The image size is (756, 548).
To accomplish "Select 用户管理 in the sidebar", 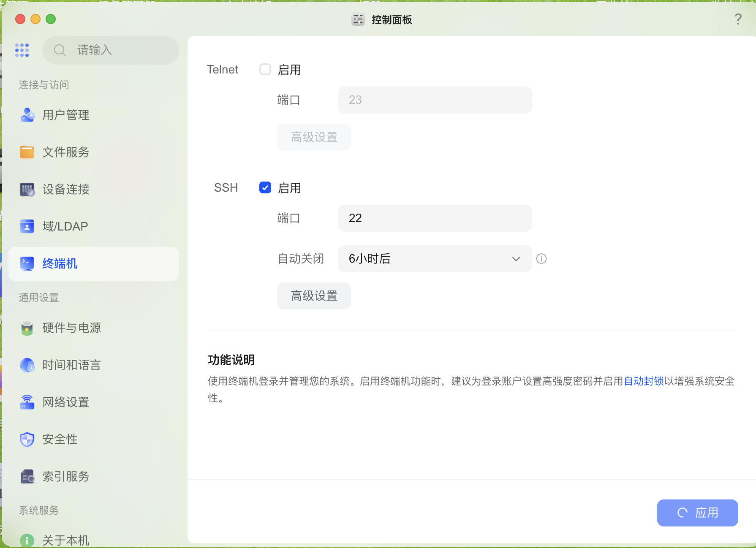I will [94, 115].
